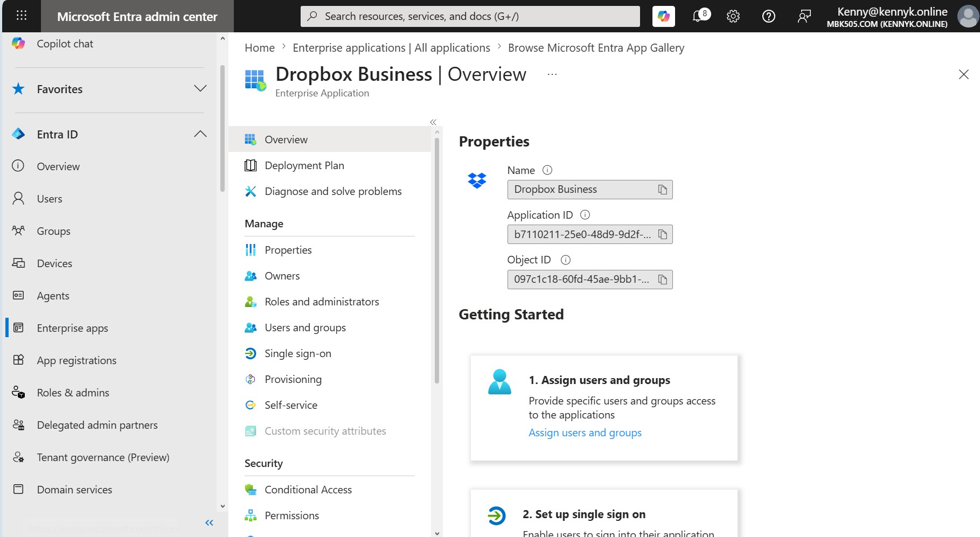
Task: Select Overview in the resource menu
Action: coord(330,140)
